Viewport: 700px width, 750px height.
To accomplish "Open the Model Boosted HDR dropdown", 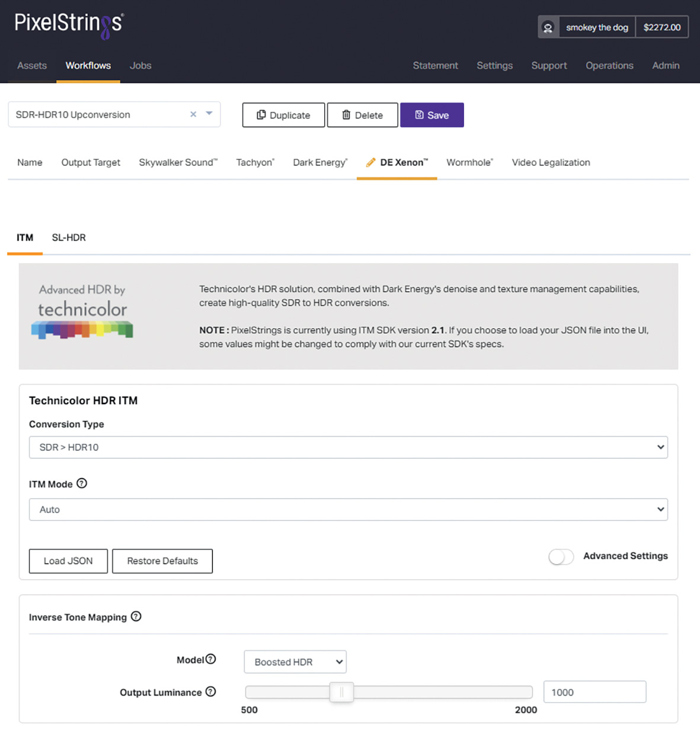I will point(295,662).
